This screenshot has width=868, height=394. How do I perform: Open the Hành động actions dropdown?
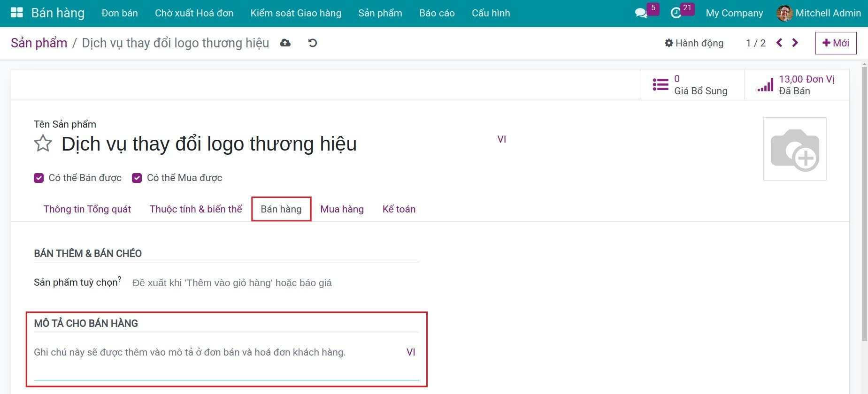694,43
